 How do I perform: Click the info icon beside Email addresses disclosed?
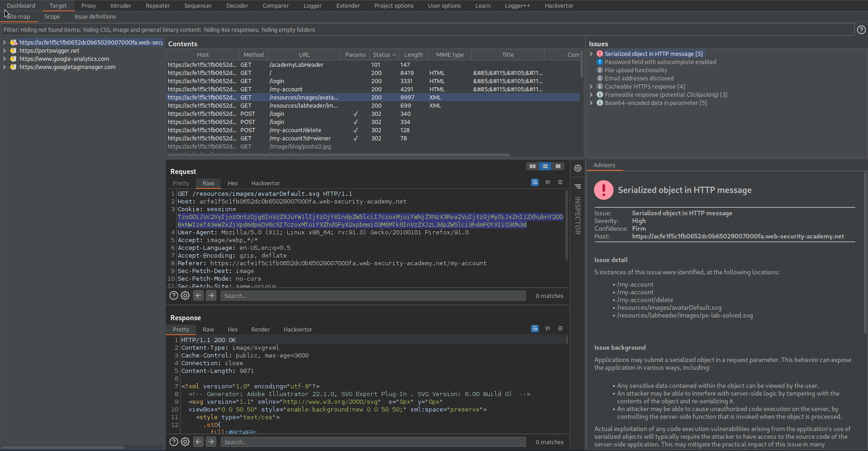coord(600,78)
